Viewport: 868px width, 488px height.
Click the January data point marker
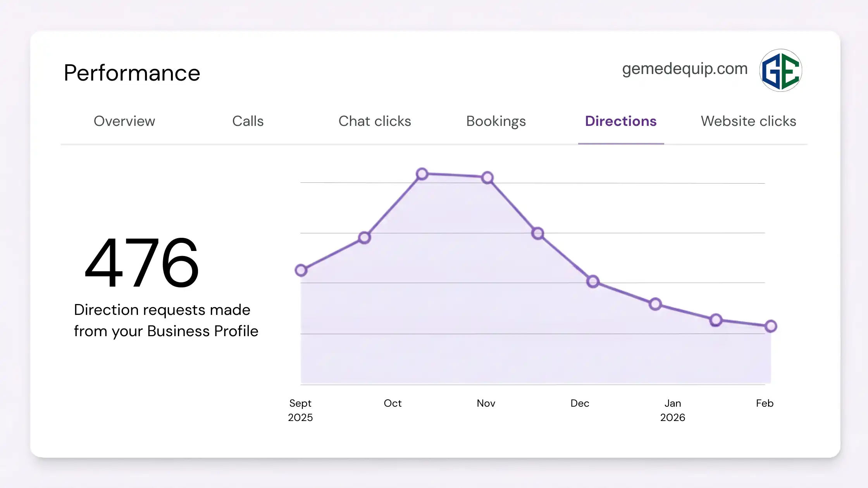[655, 304]
